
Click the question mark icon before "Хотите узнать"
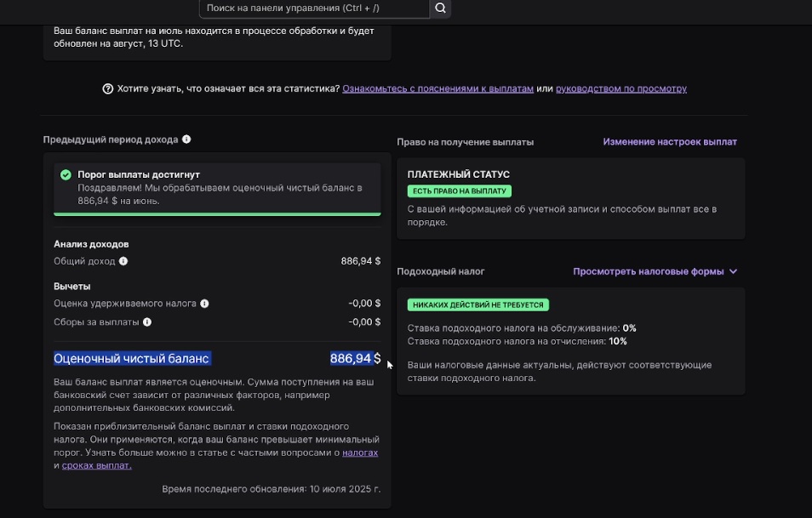(108, 88)
